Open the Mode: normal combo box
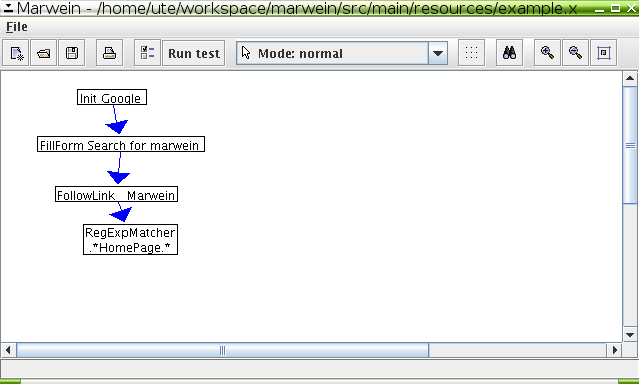The image size is (639, 384). (342, 53)
